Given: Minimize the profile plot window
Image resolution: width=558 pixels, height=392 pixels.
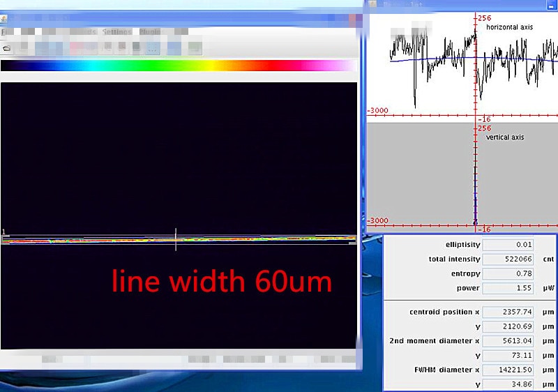Looking at the screenshot, I should click(x=550, y=5).
